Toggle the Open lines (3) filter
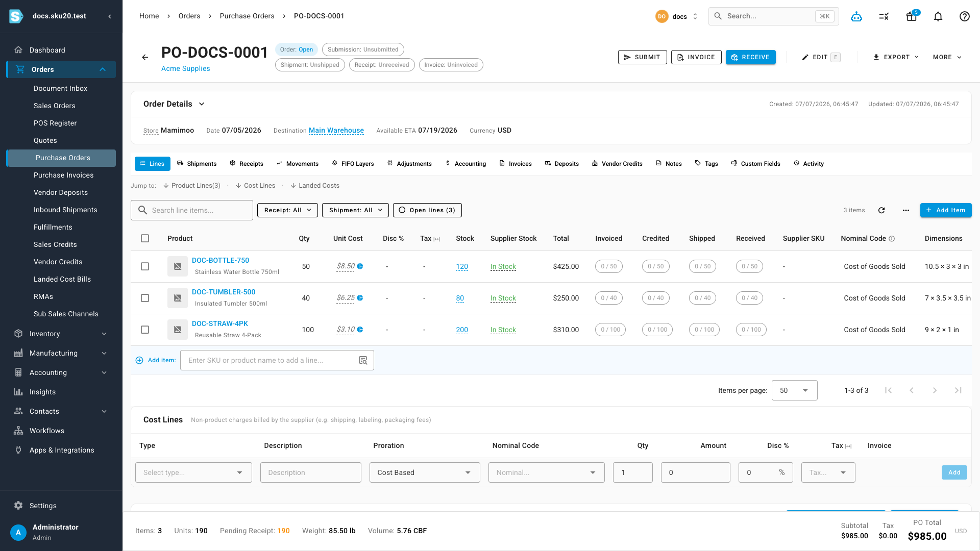Image resolution: width=980 pixels, height=551 pixels. 427,210
